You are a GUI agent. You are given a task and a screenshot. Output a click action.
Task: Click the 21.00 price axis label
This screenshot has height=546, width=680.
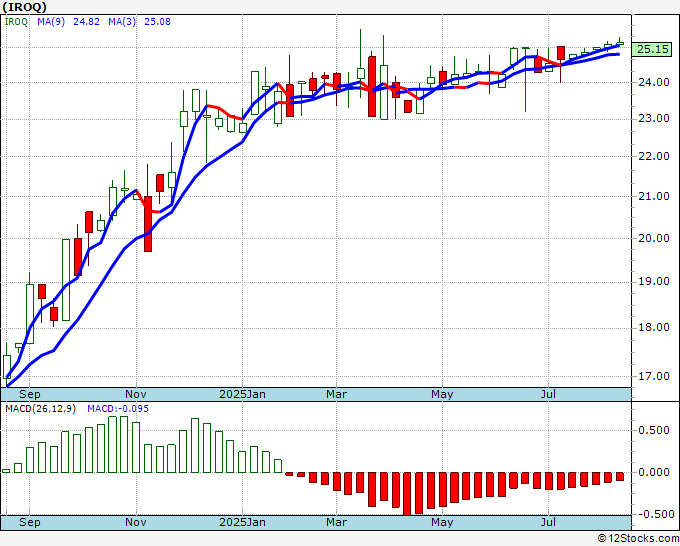[654, 196]
